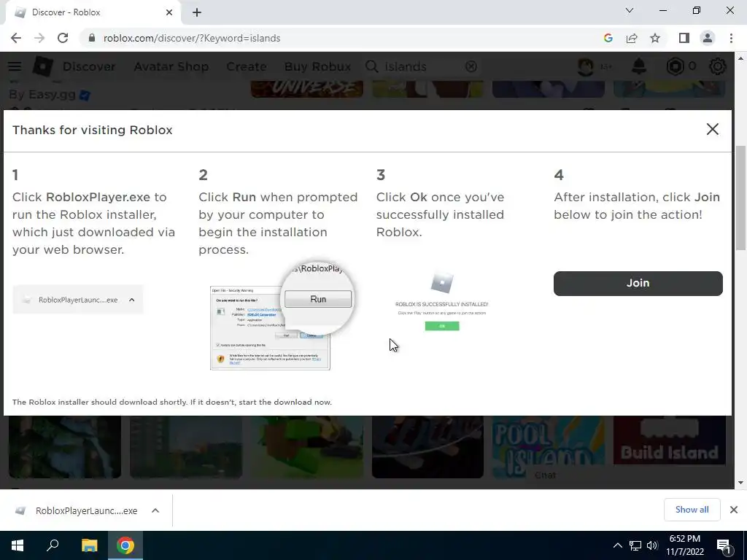This screenshot has width=747, height=560.
Task: Show hidden system tray icons
Action: point(617,545)
